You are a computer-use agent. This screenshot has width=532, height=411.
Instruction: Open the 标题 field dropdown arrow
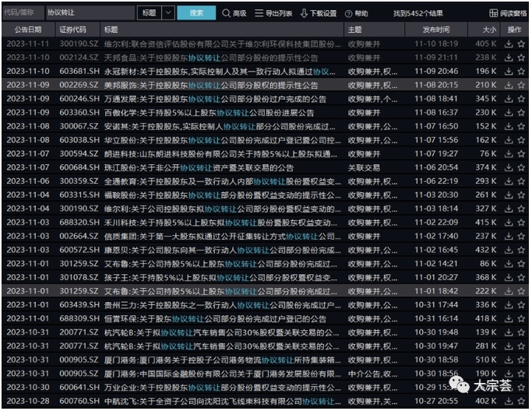[168, 13]
